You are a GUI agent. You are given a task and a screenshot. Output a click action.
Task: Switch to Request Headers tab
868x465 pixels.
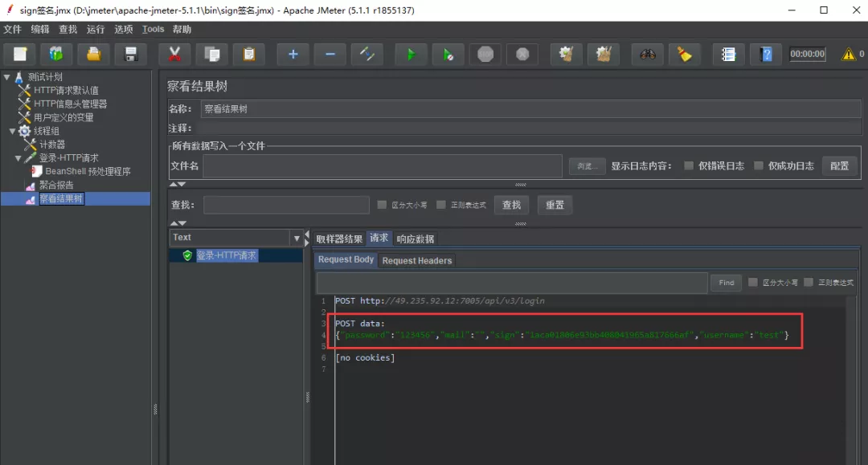(x=417, y=260)
